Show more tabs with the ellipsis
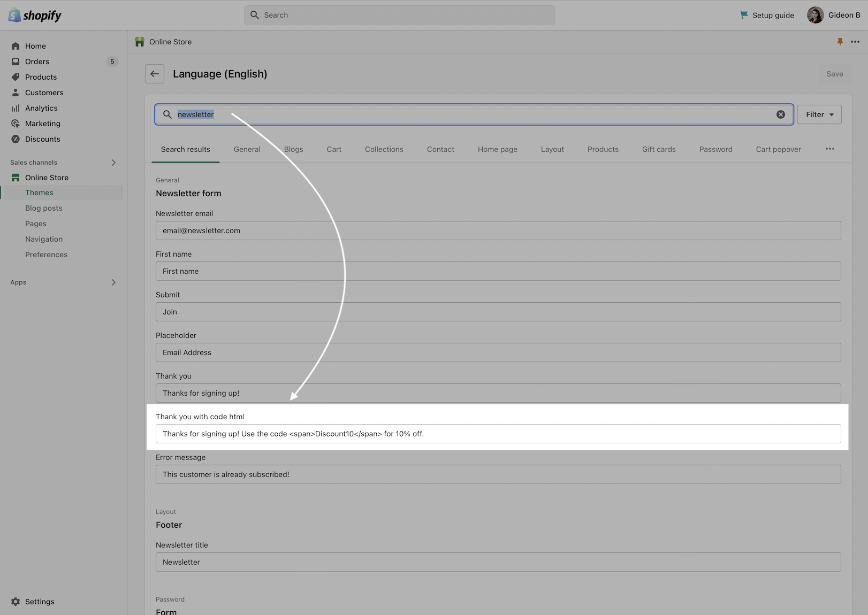This screenshot has height=615, width=868. point(829,149)
